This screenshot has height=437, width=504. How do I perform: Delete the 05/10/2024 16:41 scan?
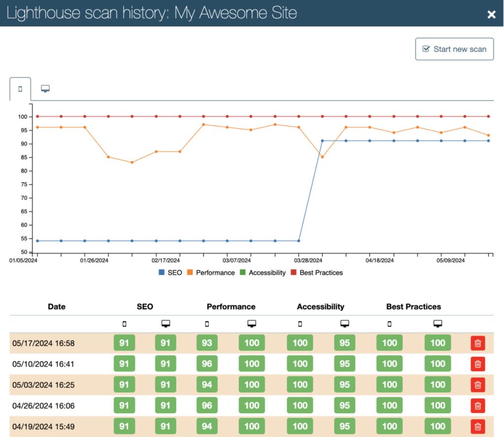[x=477, y=364]
